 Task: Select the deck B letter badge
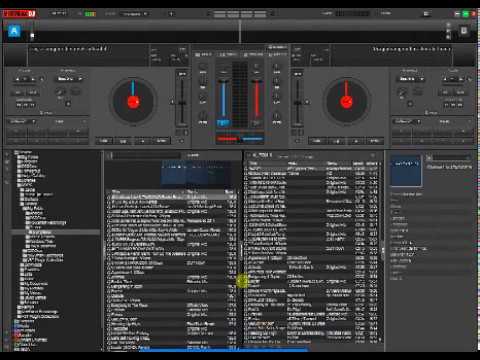[x=464, y=31]
